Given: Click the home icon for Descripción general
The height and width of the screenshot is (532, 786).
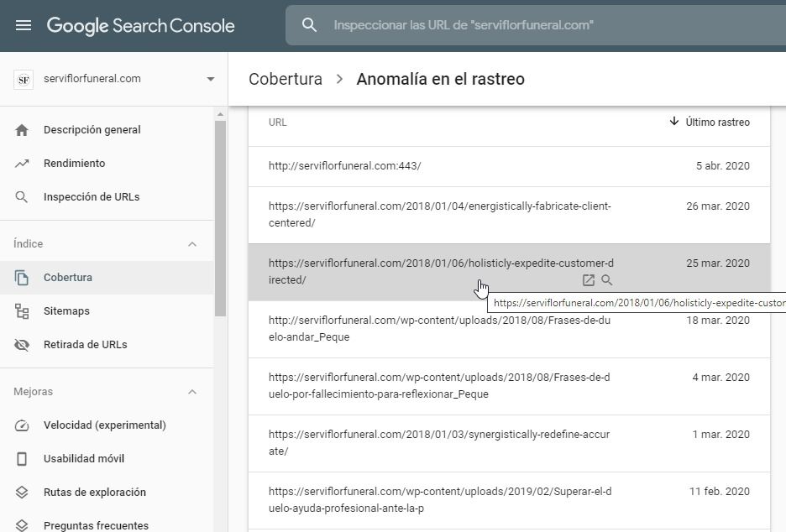Looking at the screenshot, I should pos(22,130).
